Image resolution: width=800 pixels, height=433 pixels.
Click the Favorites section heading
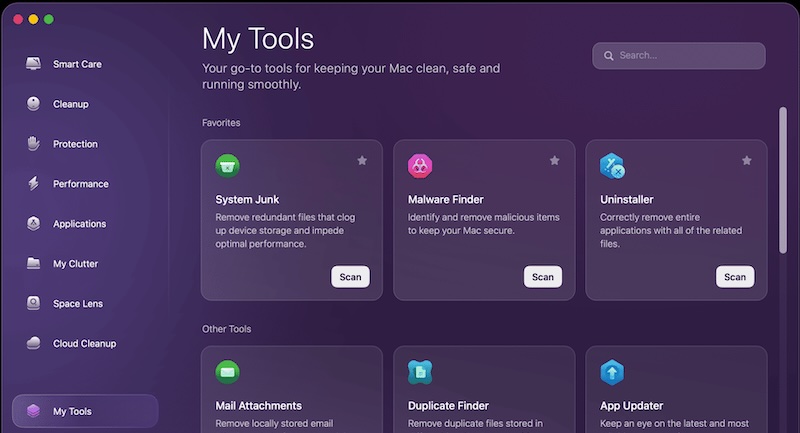click(221, 123)
